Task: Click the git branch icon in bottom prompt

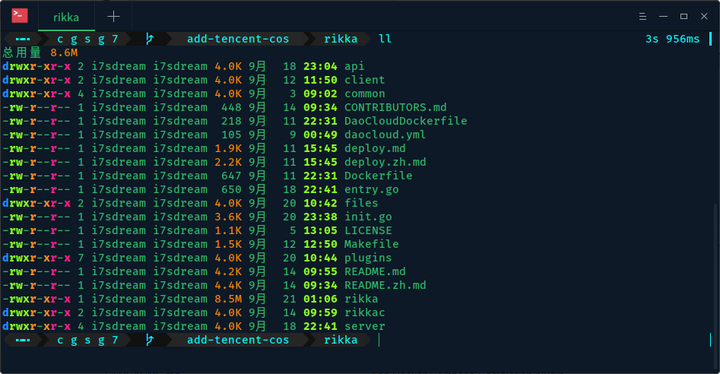Action: tap(149, 340)
